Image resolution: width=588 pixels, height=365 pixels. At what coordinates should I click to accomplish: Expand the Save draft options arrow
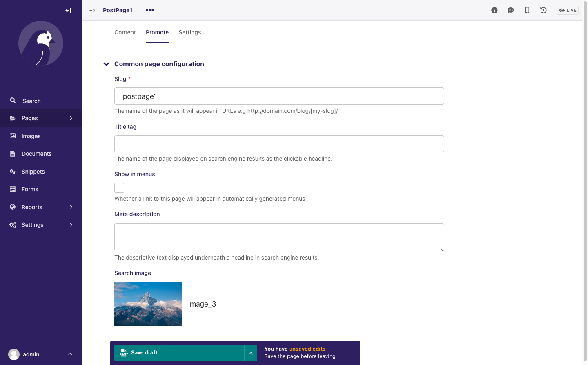pos(251,353)
